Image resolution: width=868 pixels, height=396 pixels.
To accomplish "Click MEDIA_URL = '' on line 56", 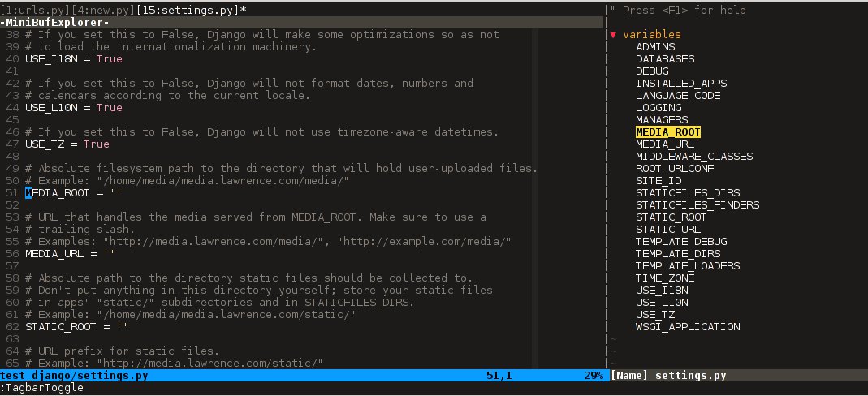I will 71,254.
